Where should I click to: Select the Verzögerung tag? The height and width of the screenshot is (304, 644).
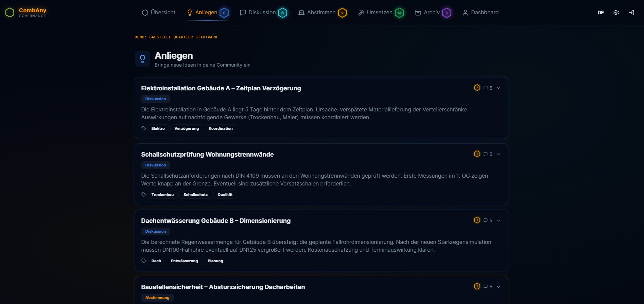[x=187, y=128]
